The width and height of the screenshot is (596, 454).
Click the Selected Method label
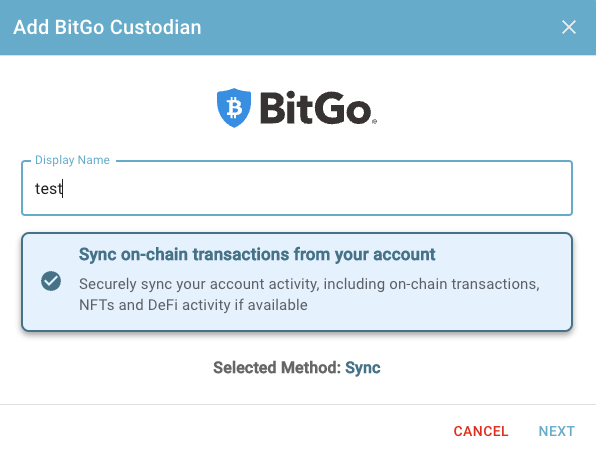pos(277,368)
